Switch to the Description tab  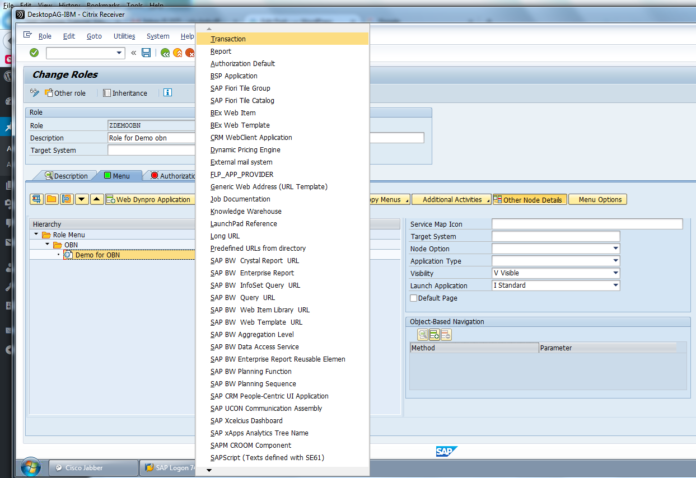66,176
